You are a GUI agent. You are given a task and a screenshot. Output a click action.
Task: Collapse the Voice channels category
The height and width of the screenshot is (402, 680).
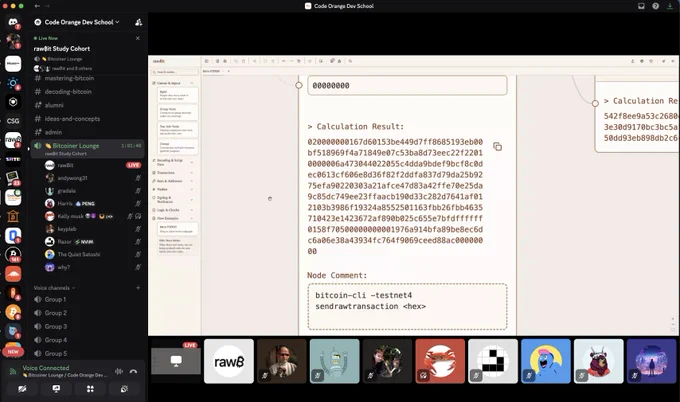54,288
